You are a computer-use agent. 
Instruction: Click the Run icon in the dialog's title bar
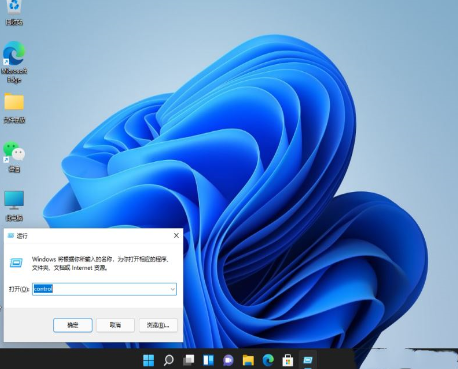click(11, 236)
